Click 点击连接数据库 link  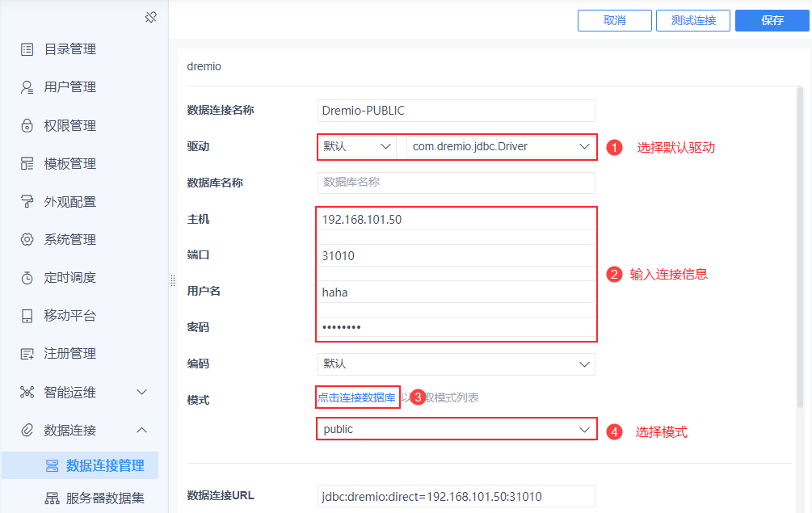click(x=357, y=397)
